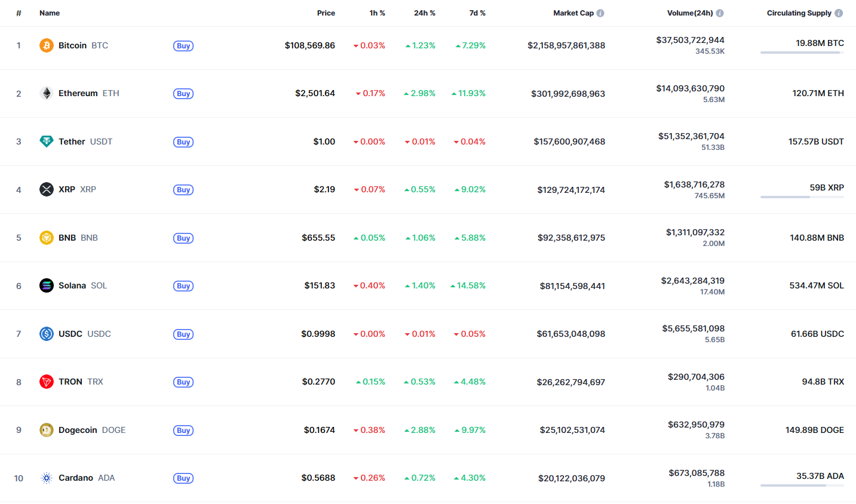856x504 pixels.
Task: Click the Bitcoin circulating supply progress bar
Action: [x=802, y=53]
